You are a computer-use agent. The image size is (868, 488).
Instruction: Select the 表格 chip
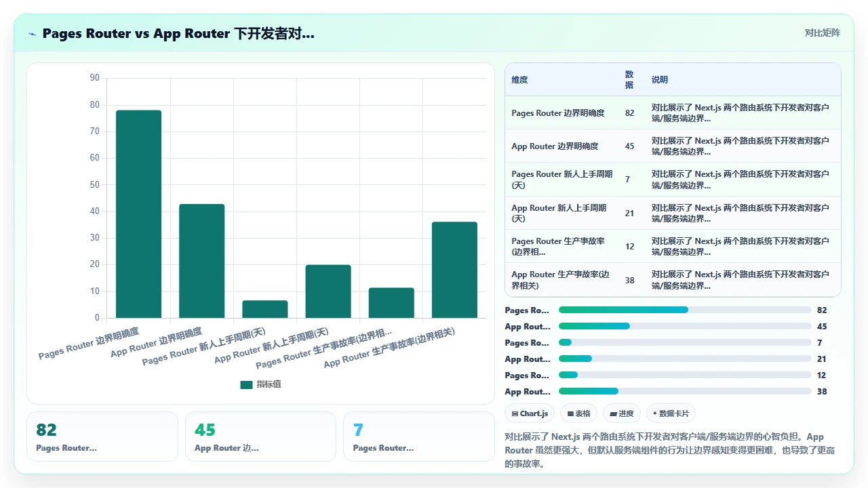pos(579,413)
